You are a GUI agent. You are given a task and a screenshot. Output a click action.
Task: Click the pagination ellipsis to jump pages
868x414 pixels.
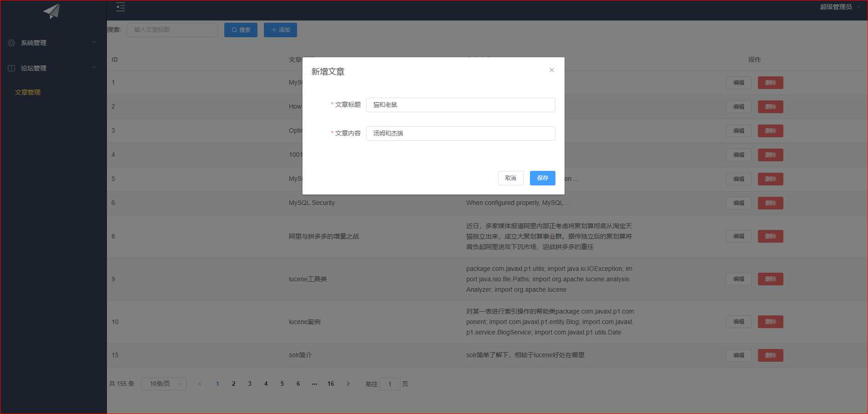[x=314, y=384]
